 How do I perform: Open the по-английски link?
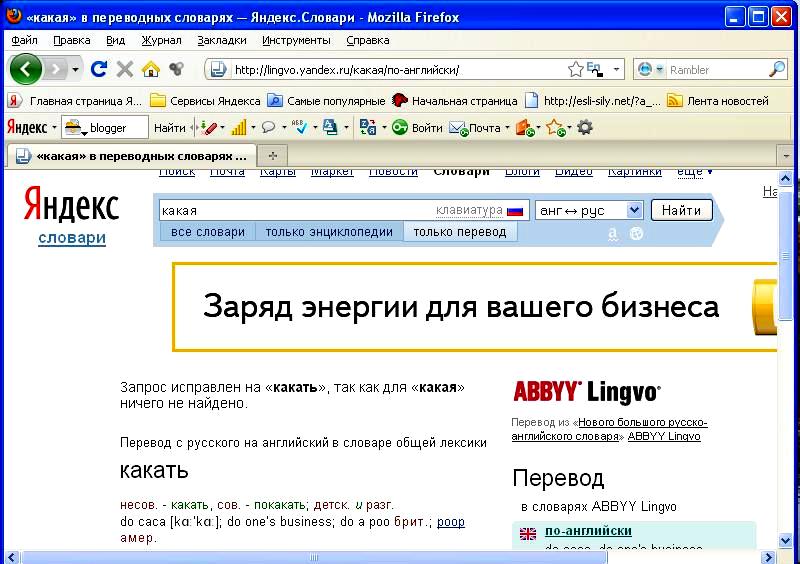pos(588,531)
